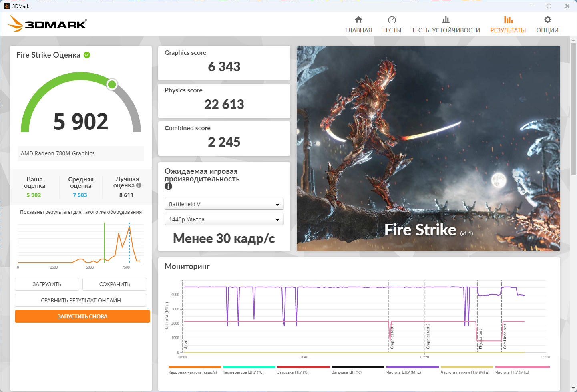Click the benchmark gauge icon above ТЕСТЫ
The width and height of the screenshot is (577, 392).
tap(392, 20)
